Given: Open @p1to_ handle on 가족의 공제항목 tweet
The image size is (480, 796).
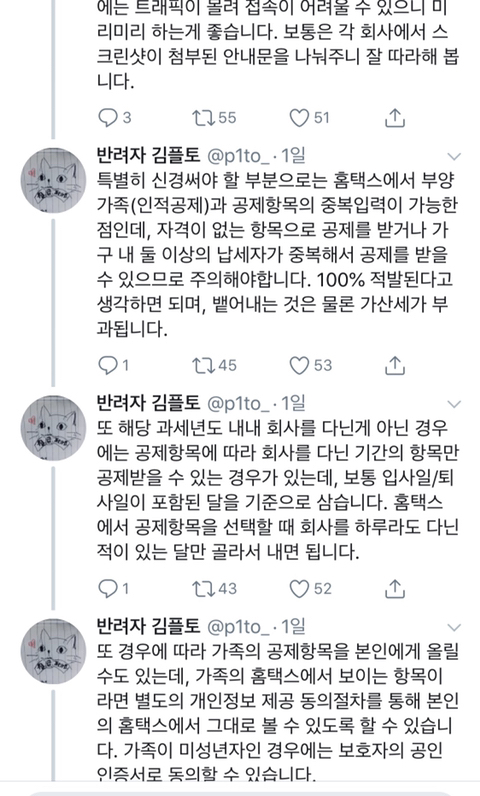Looking at the screenshot, I should 238,627.
